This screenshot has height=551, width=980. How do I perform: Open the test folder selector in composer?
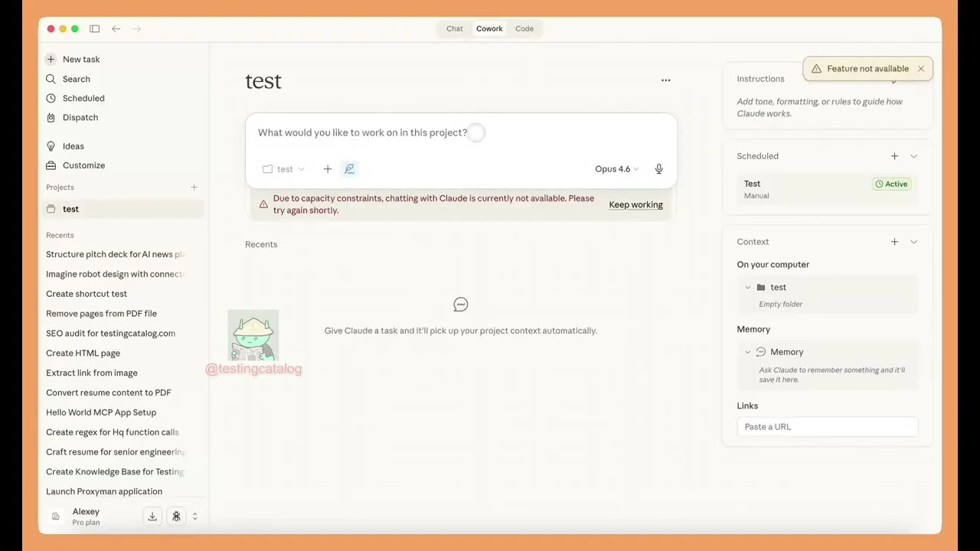click(x=283, y=169)
